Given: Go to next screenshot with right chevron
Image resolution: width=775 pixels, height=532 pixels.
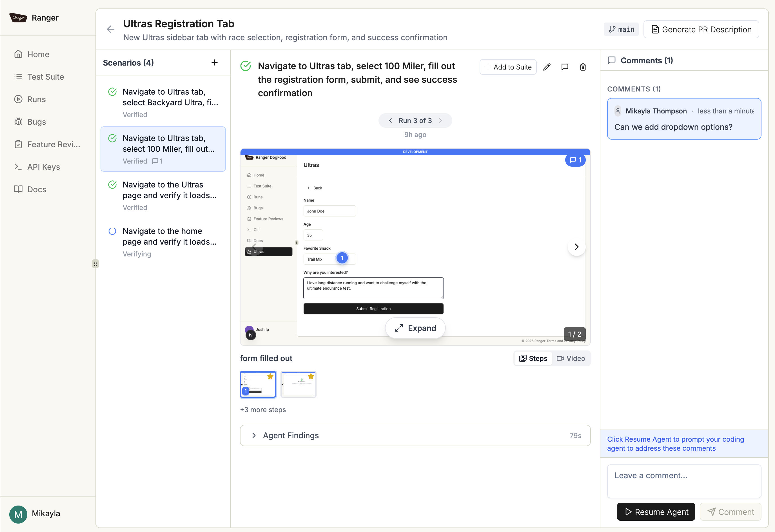Looking at the screenshot, I should (x=576, y=247).
